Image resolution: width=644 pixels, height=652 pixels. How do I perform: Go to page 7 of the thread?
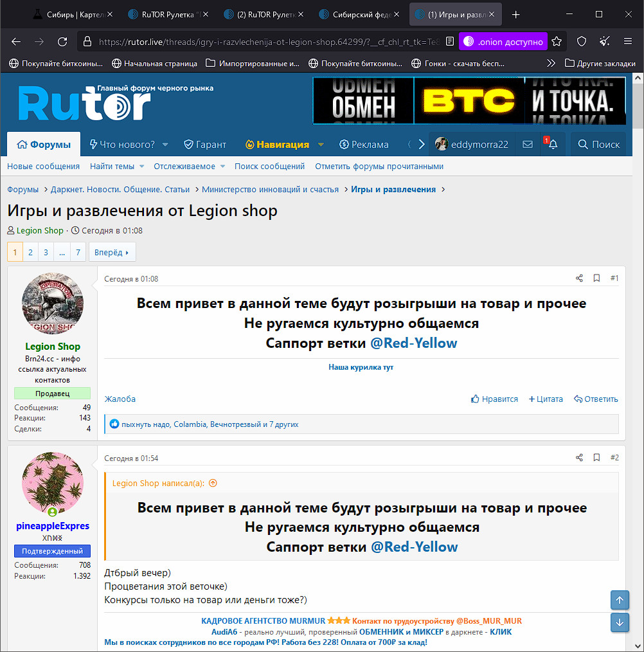click(x=78, y=253)
